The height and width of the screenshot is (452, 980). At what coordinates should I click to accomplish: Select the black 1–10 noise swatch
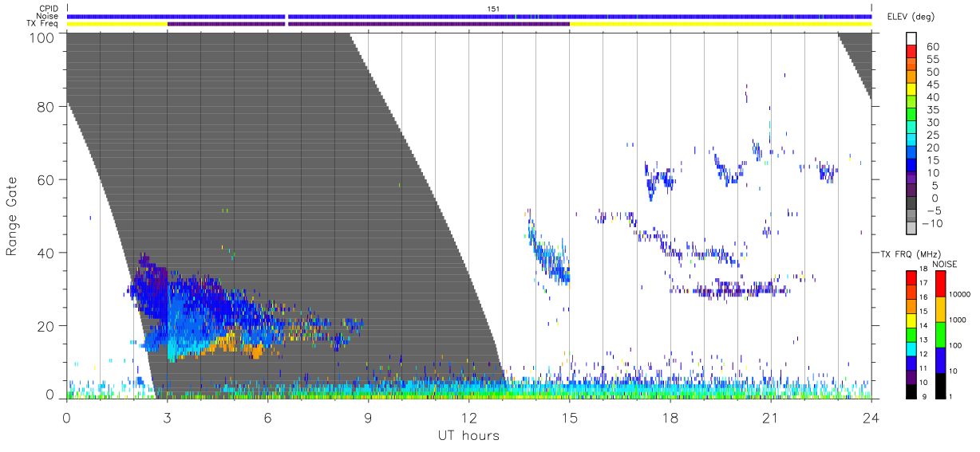[940, 385]
